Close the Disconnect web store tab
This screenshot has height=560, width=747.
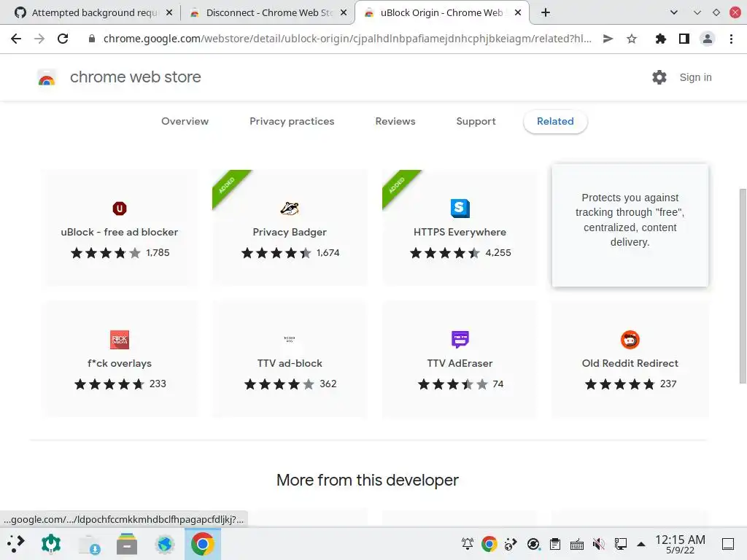click(344, 13)
